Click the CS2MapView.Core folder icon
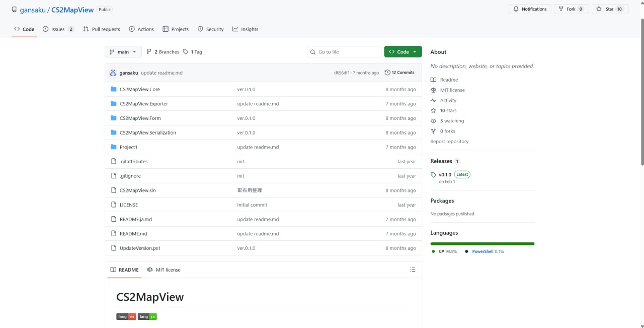This screenshot has width=644, height=328. 114,89
